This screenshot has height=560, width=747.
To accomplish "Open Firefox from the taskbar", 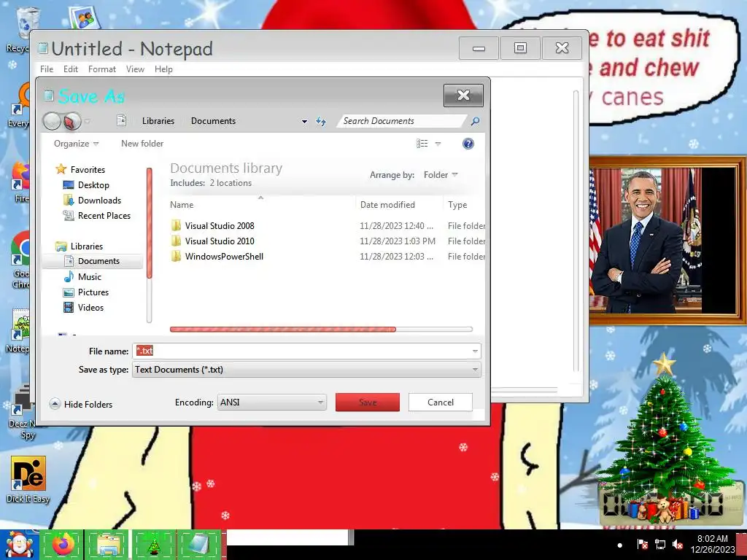I will [x=63, y=544].
